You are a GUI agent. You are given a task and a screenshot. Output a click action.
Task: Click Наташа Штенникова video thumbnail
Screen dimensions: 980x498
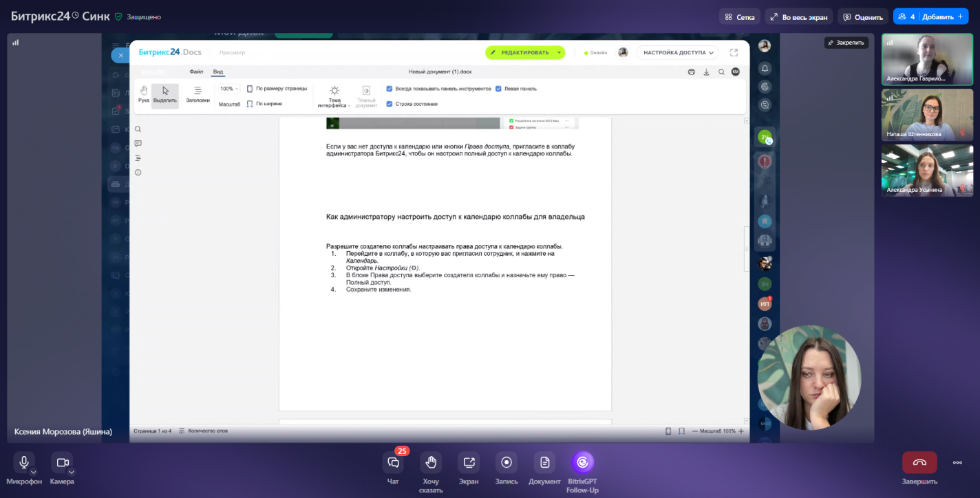[x=927, y=114]
